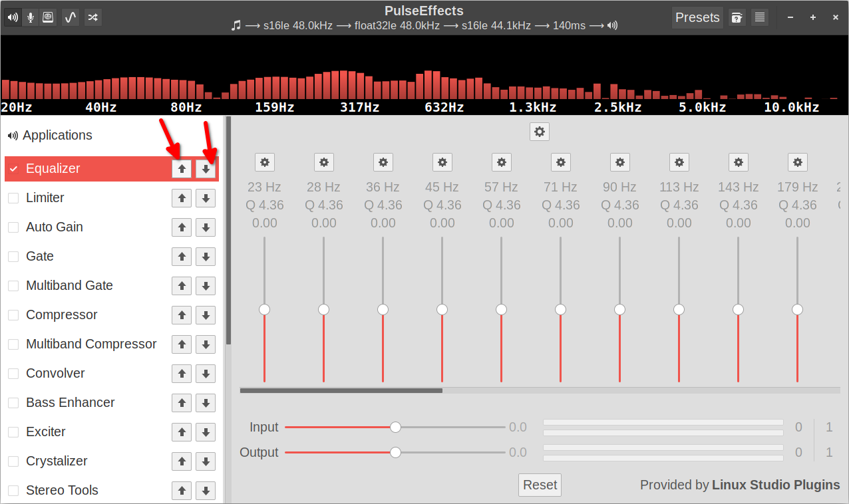Move Convolver up in the list
The image size is (849, 504).
pos(182,374)
